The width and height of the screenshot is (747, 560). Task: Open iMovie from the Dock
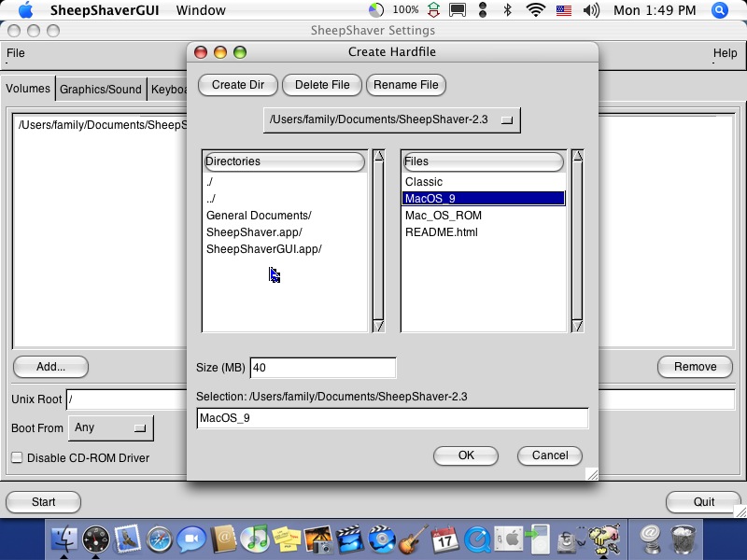click(x=350, y=539)
